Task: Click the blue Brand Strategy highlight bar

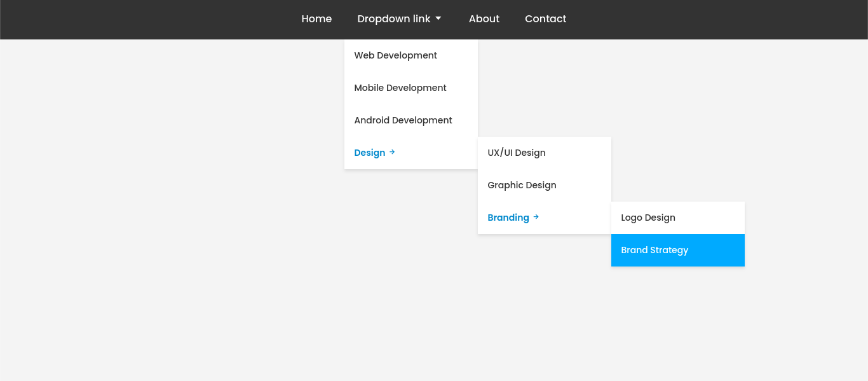Action: click(x=677, y=250)
